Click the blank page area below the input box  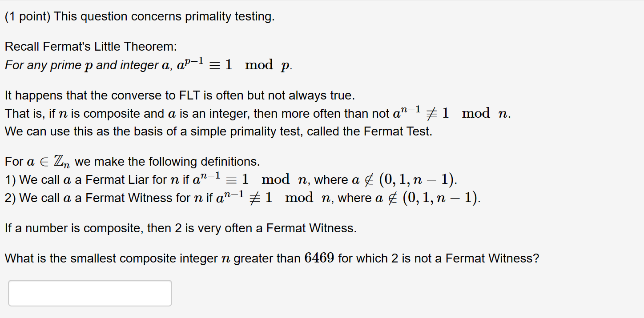coord(311,313)
